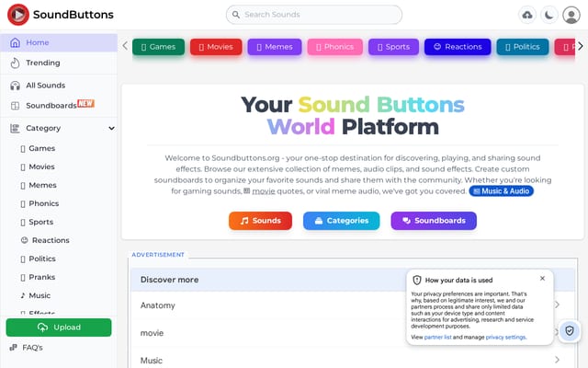Click the cloud icon on Upload button

tap(43, 328)
